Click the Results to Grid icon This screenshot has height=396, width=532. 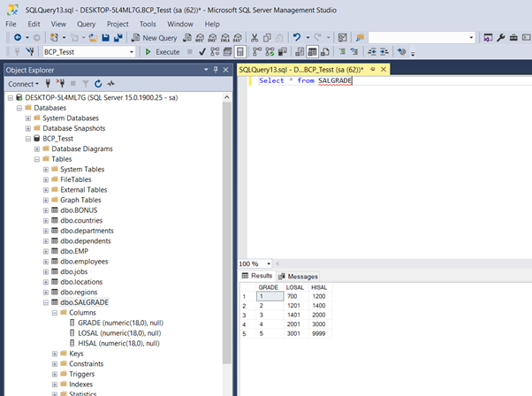(312, 51)
